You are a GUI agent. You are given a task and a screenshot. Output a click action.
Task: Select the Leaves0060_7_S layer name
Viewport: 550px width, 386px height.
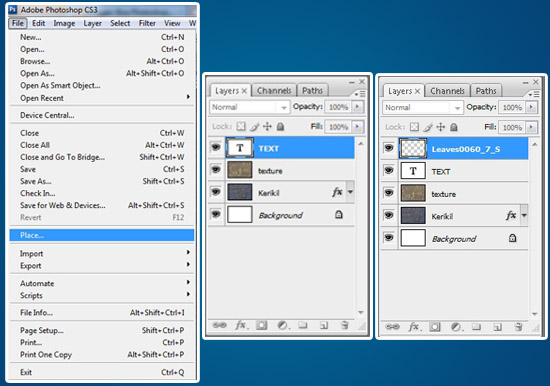tap(466, 149)
